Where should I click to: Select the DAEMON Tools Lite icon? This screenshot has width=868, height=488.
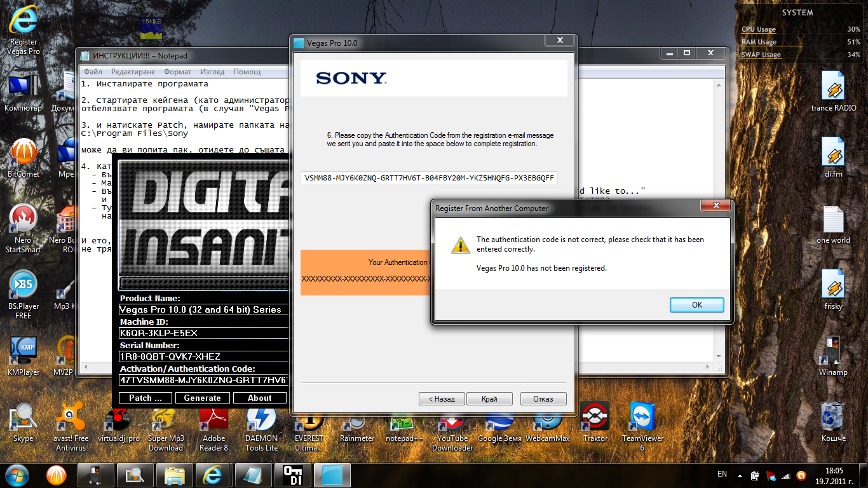[x=261, y=427]
